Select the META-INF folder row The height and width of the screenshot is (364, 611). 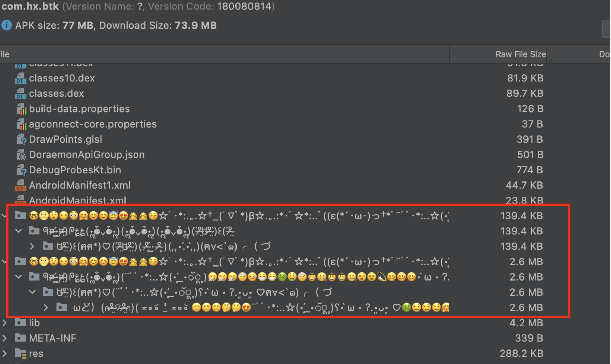tap(52, 338)
